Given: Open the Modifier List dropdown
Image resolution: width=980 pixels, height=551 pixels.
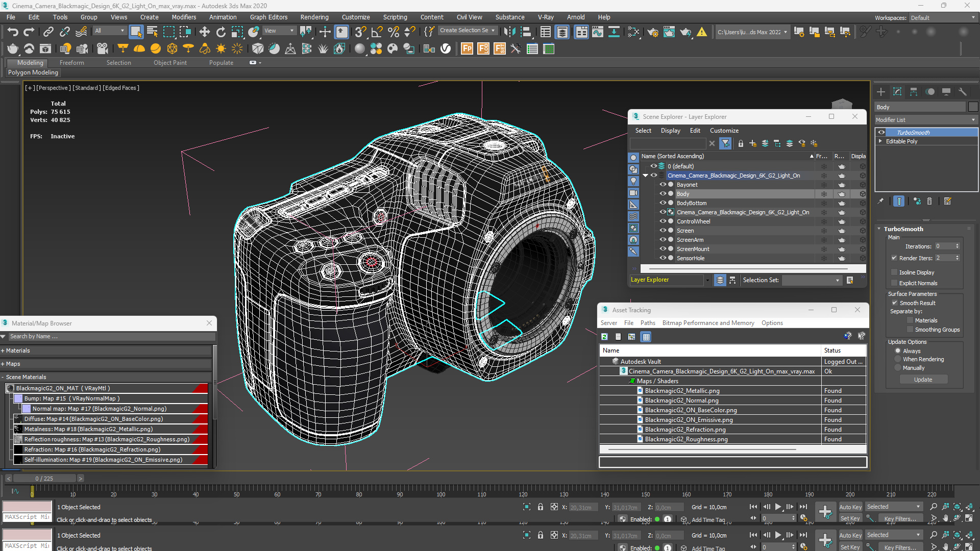Looking at the screenshot, I should (926, 120).
